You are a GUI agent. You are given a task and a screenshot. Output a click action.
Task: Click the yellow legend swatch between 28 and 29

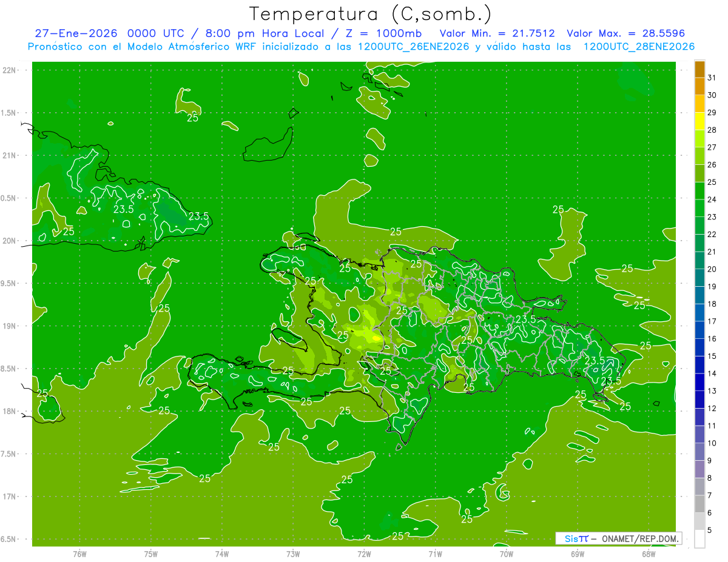point(699,121)
